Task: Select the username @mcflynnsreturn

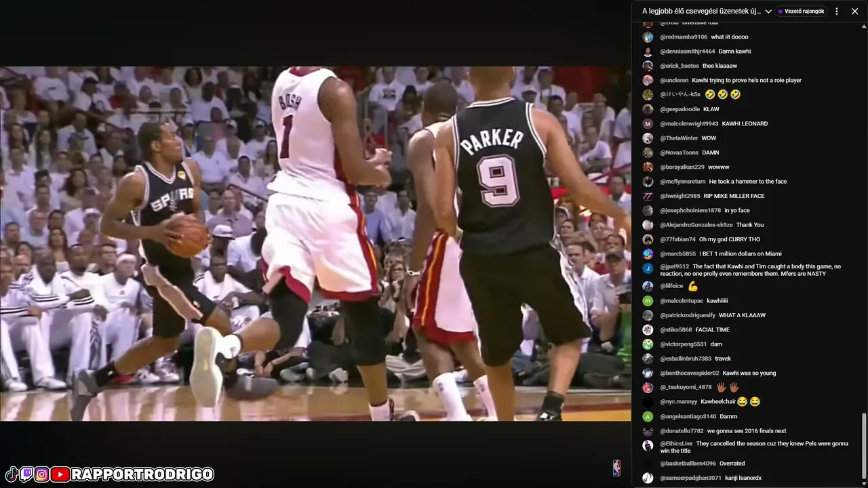Action: coord(683,182)
